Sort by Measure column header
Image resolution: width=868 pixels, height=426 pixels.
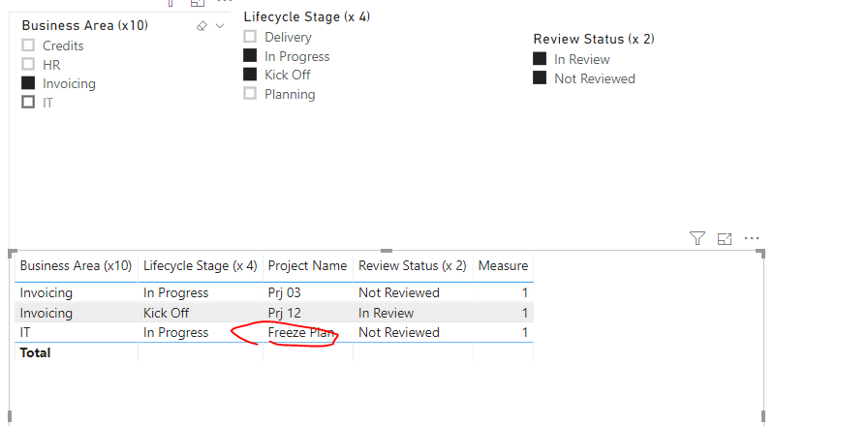click(x=503, y=266)
